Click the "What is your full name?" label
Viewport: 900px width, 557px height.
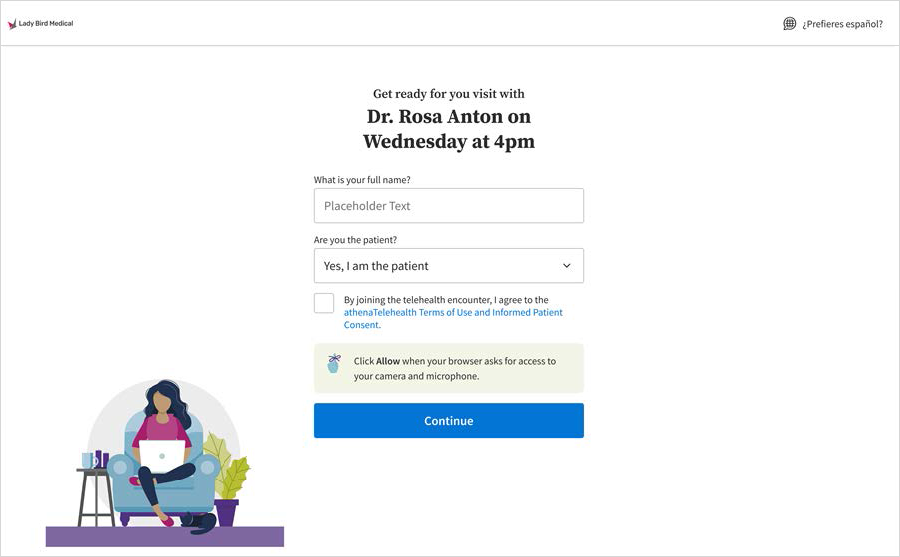coord(362,180)
